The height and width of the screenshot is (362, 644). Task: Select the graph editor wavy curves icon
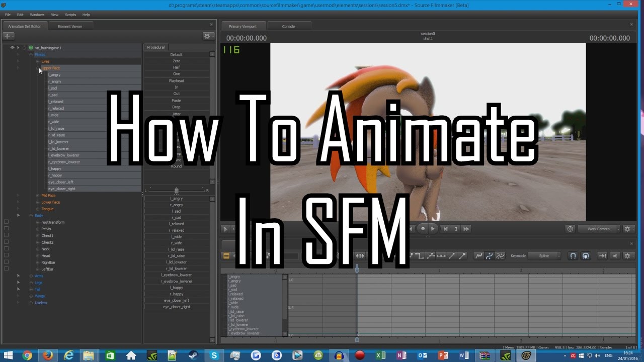coord(500,256)
